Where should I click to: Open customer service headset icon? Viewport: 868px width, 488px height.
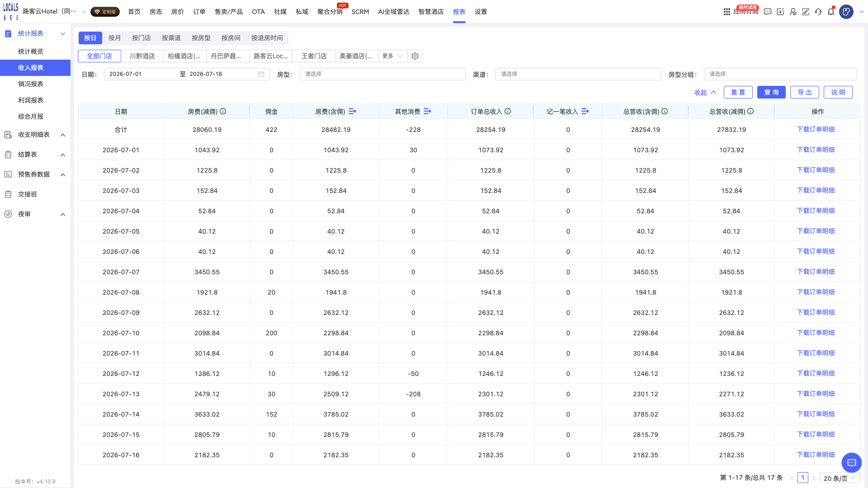(818, 12)
